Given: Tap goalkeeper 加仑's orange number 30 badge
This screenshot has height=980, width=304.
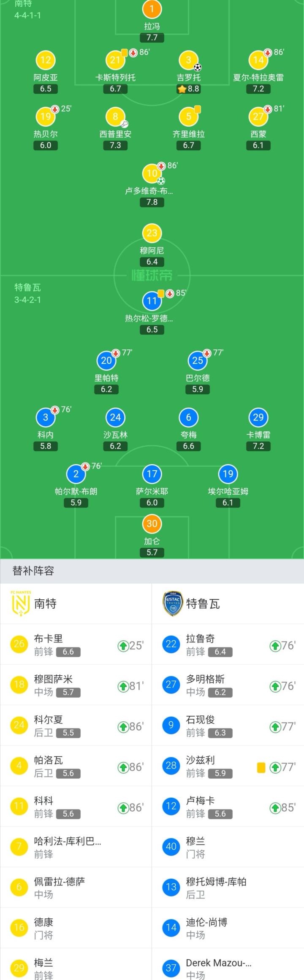Looking at the screenshot, I should tap(152, 524).
